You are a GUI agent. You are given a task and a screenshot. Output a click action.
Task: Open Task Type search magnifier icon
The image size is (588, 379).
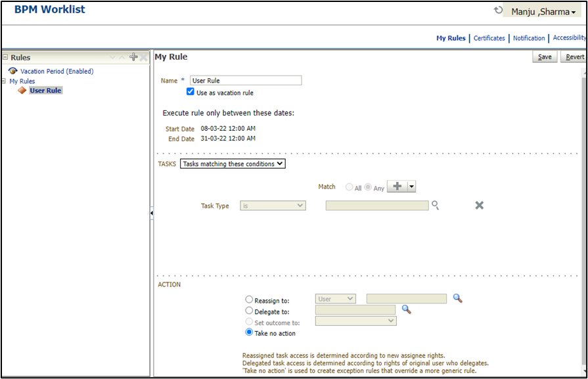(x=435, y=205)
